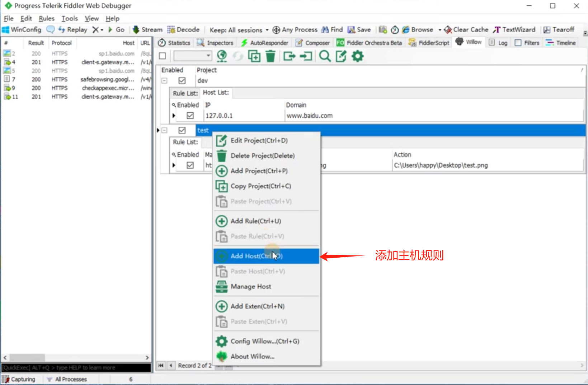Toggle Decode in the toolbar
This screenshot has width=588, height=385.
pyautogui.click(x=183, y=30)
